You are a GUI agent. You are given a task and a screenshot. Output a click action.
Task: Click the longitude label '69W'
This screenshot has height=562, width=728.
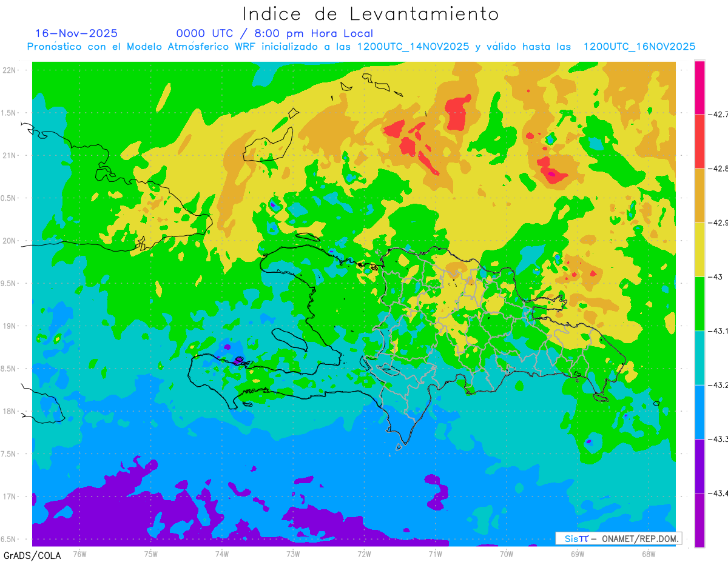click(578, 554)
